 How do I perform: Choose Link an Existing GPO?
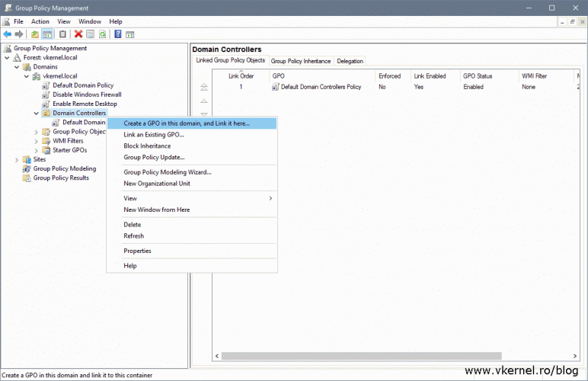(x=192, y=134)
